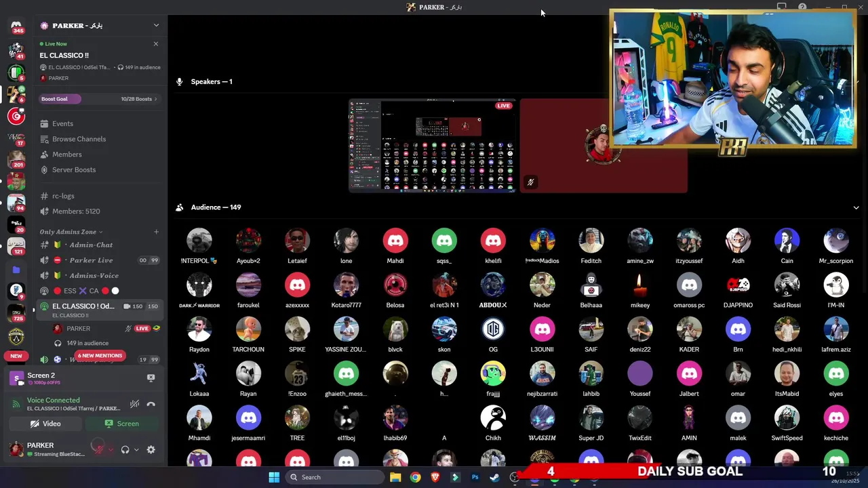Click muted icon on speaker tile
Screen dimensions: 868x488
(x=530, y=182)
